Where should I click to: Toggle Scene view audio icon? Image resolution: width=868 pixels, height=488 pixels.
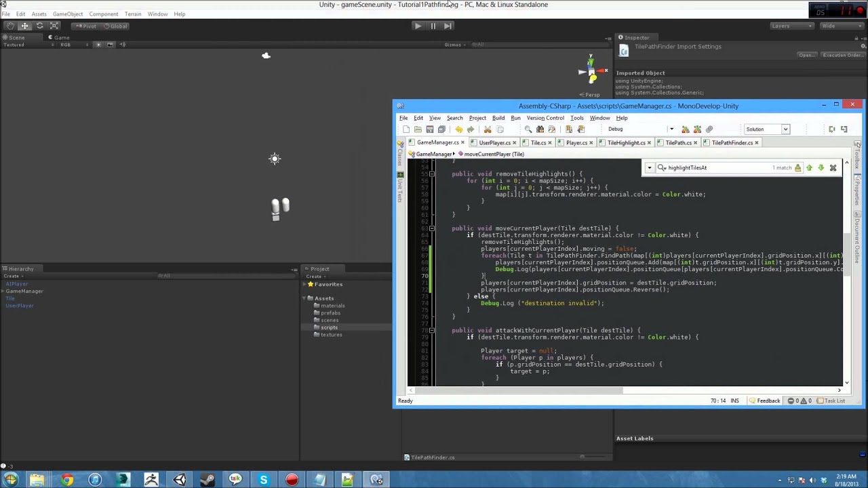[123, 45]
